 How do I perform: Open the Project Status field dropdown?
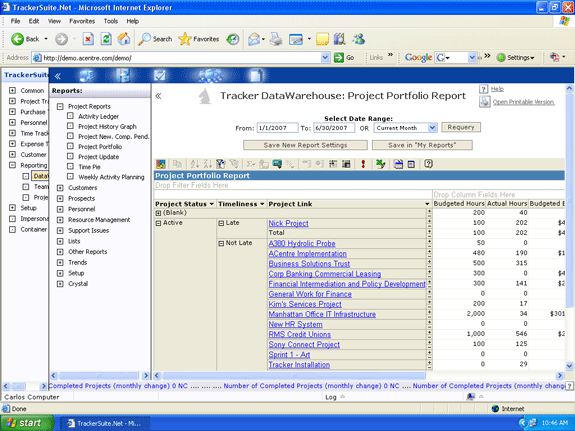click(212, 204)
